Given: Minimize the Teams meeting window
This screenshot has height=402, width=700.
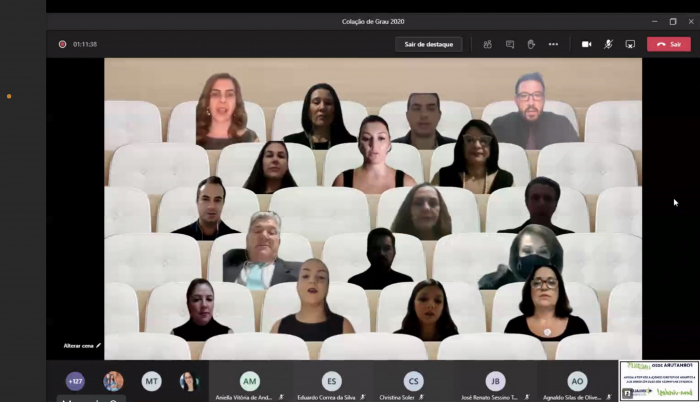Looking at the screenshot, I should pyautogui.click(x=654, y=21).
